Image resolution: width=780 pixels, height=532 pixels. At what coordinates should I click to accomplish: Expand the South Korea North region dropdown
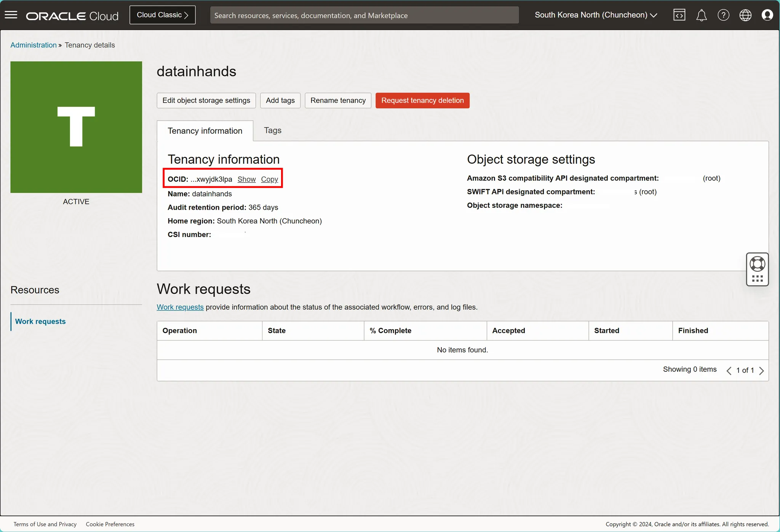click(596, 15)
